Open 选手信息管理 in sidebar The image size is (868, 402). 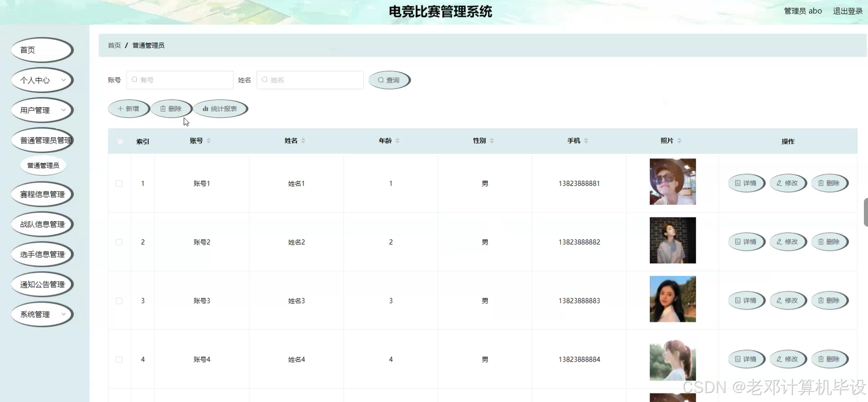[42, 255]
